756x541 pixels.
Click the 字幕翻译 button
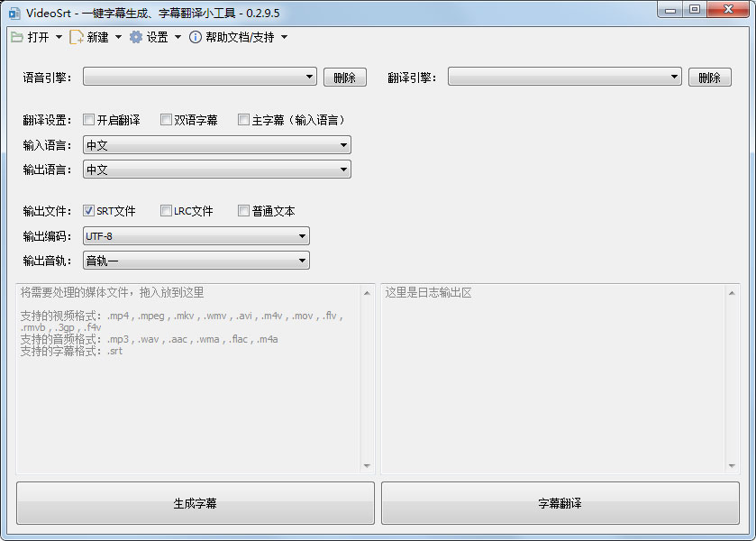coord(560,503)
